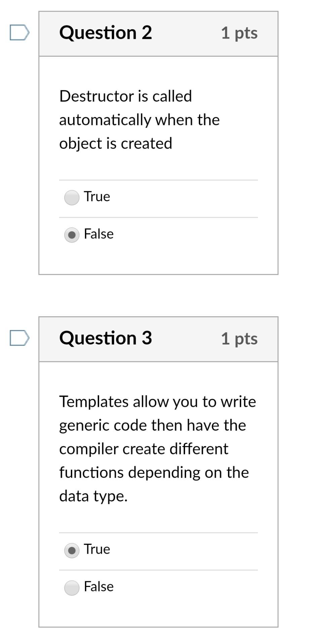The image size is (312, 644).
Task: Click the 1 pts label on Question 3
Action: [239, 338]
